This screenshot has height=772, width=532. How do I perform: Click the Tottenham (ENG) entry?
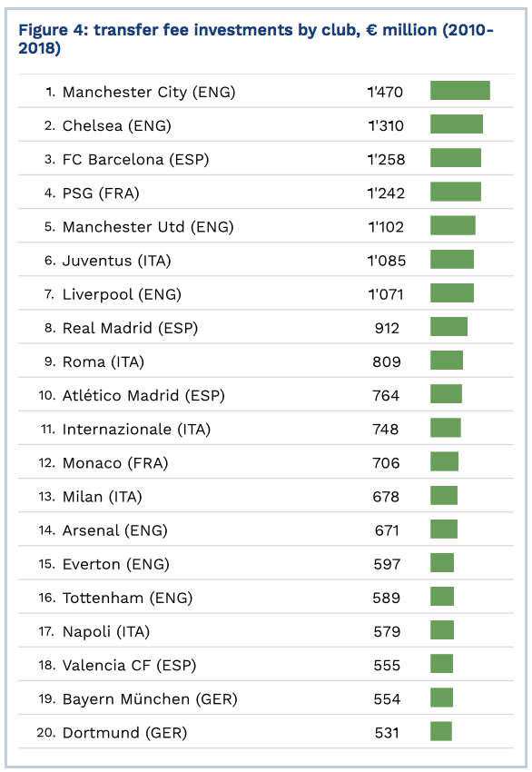[127, 598]
